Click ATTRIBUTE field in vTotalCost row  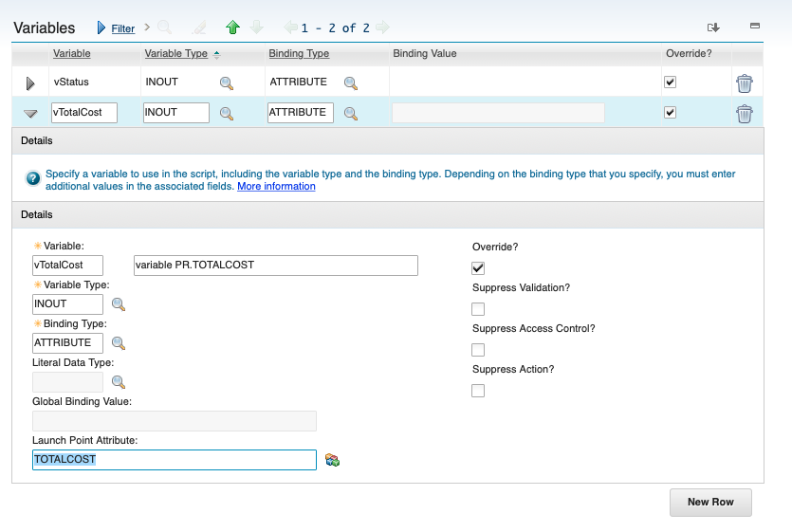coord(301,112)
